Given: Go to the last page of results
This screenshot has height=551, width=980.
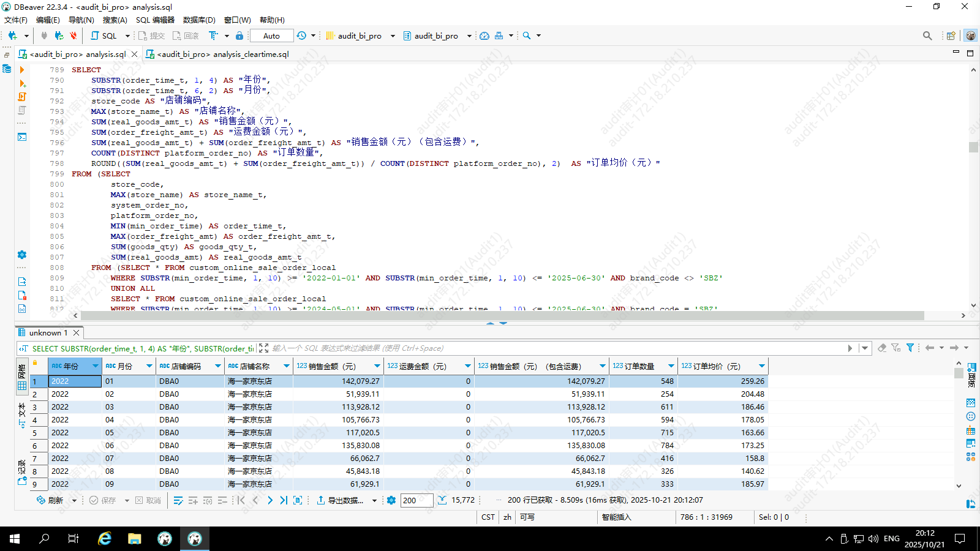Looking at the screenshot, I should 284,500.
